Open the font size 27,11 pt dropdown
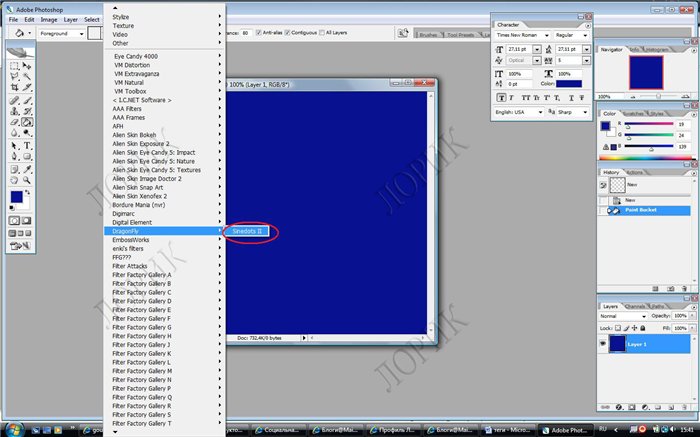The image size is (700, 437). click(x=537, y=49)
